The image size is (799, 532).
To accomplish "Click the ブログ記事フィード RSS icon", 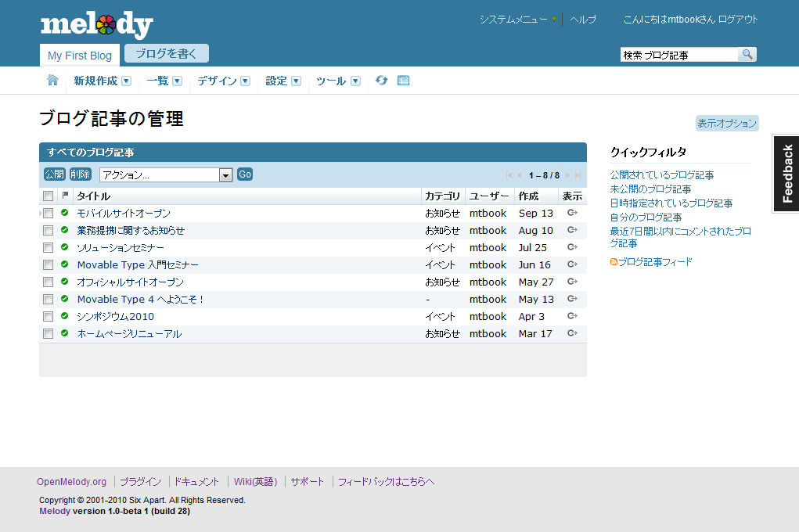I will [614, 262].
